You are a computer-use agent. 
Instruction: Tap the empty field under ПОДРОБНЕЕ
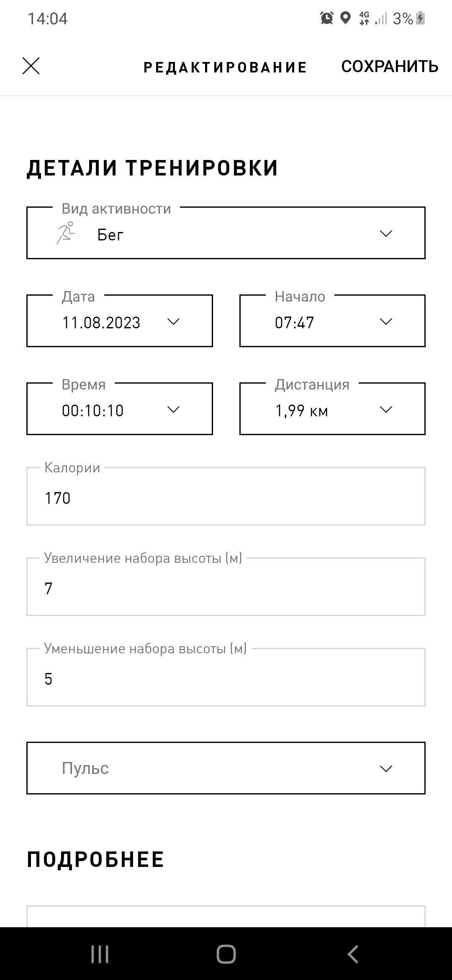(226, 917)
